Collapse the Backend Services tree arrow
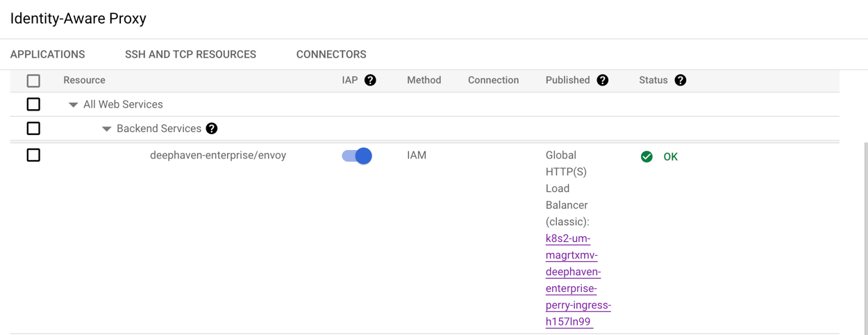The image size is (868, 335). (x=106, y=129)
